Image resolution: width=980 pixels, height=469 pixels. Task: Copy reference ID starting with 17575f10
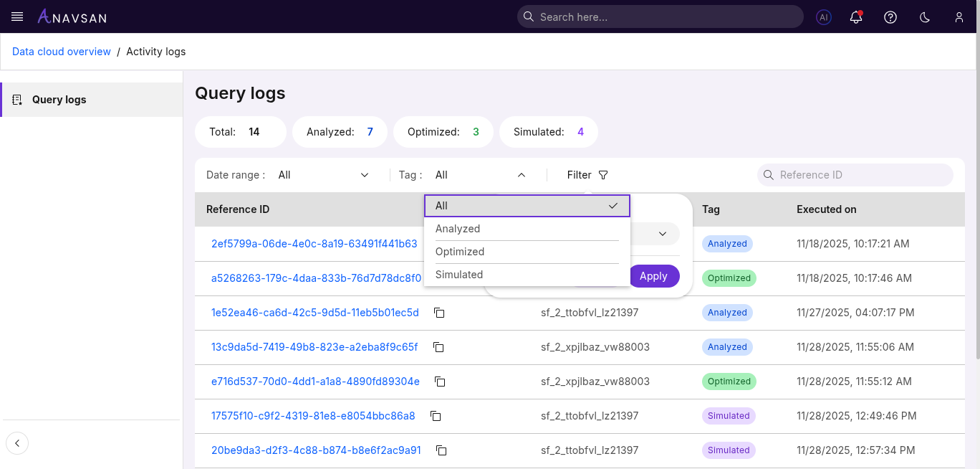[x=436, y=416]
